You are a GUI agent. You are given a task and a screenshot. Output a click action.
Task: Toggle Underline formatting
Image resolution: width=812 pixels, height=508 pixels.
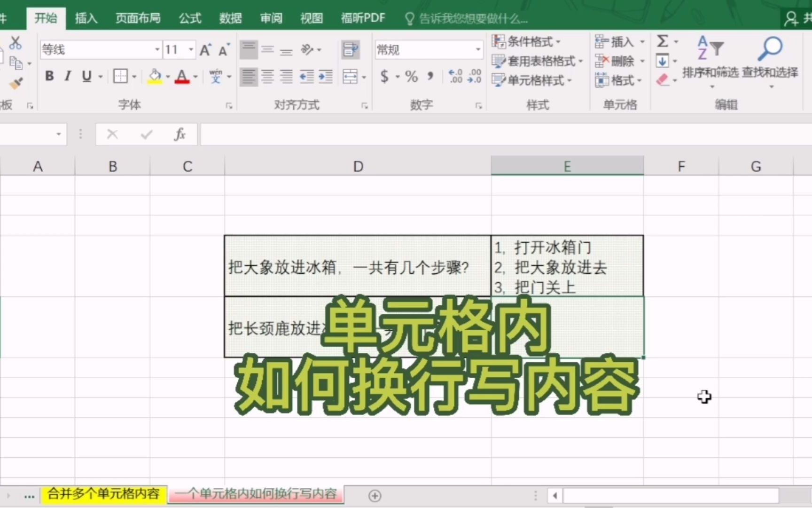point(86,76)
